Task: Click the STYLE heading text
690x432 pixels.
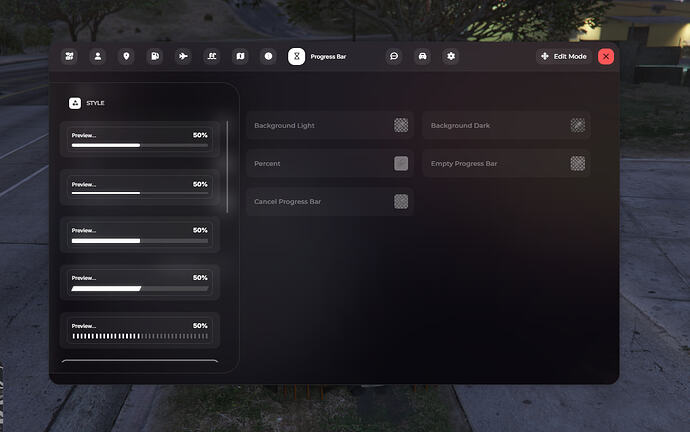Action: 95,103
